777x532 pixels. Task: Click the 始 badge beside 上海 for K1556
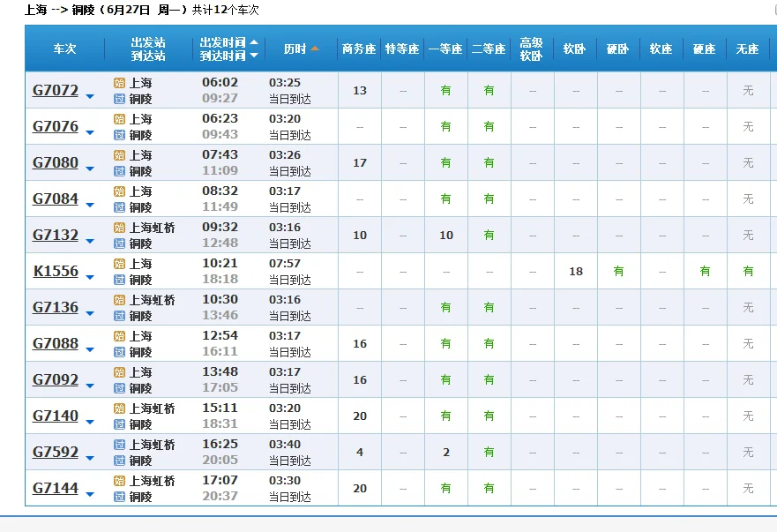[x=120, y=264]
